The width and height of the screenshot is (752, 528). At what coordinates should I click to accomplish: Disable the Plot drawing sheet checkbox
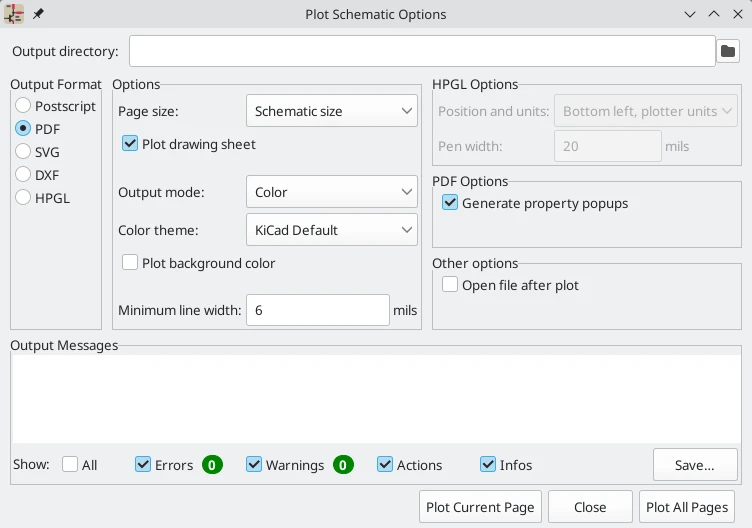coord(130,144)
